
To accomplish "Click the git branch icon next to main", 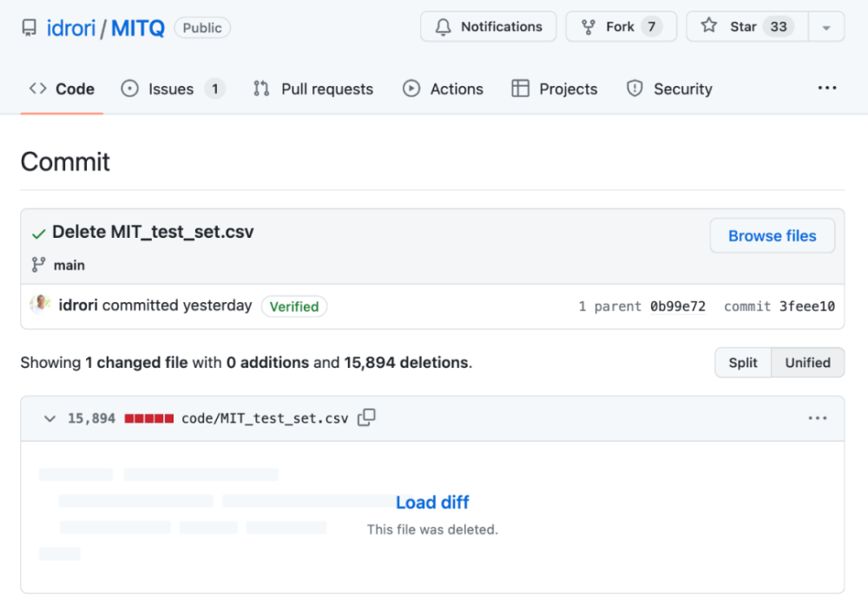I will point(38,265).
